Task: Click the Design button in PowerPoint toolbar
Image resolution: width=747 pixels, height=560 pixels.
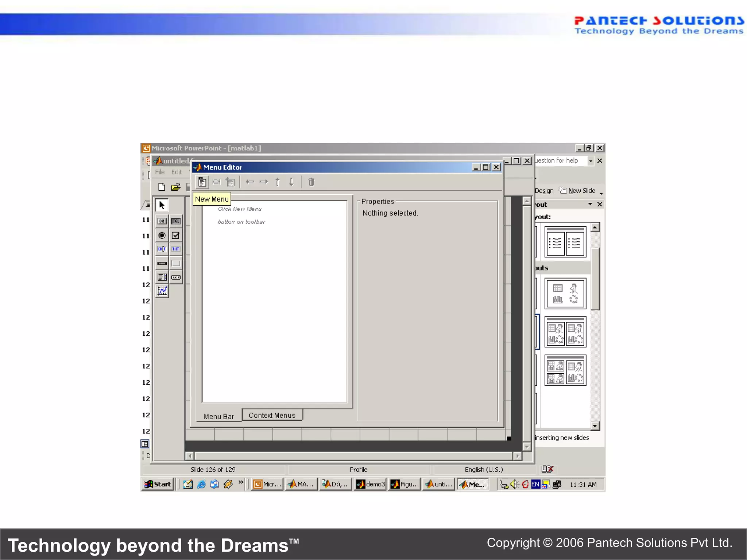Action: (544, 191)
